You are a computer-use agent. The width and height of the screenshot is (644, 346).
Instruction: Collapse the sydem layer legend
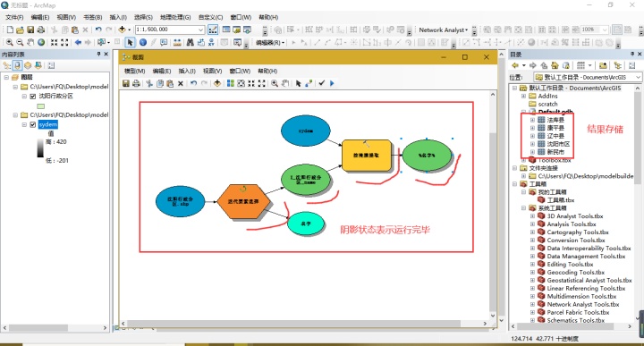24,124
